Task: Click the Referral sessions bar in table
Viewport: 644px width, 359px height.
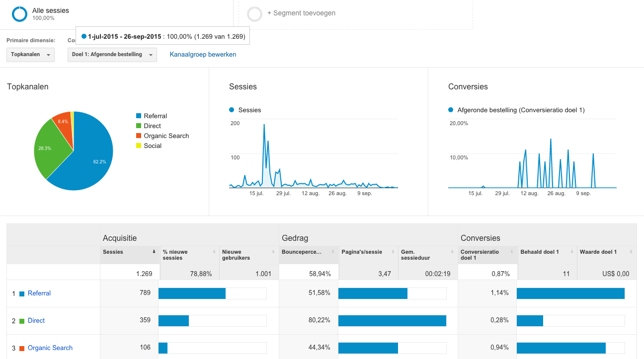Action: click(x=192, y=293)
